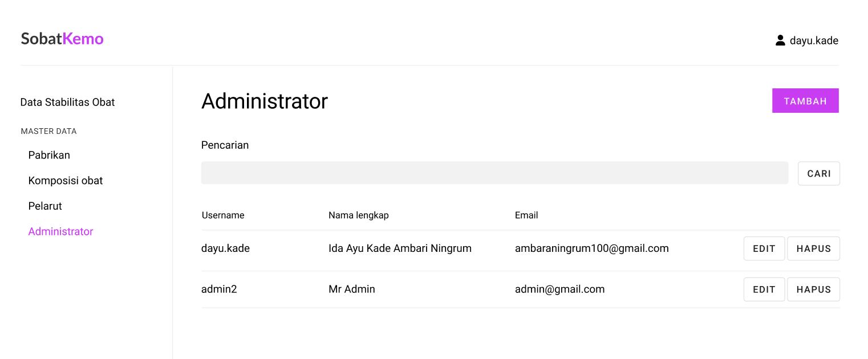Select Administrator in the sidebar menu
The width and height of the screenshot is (868, 359).
coord(60,231)
